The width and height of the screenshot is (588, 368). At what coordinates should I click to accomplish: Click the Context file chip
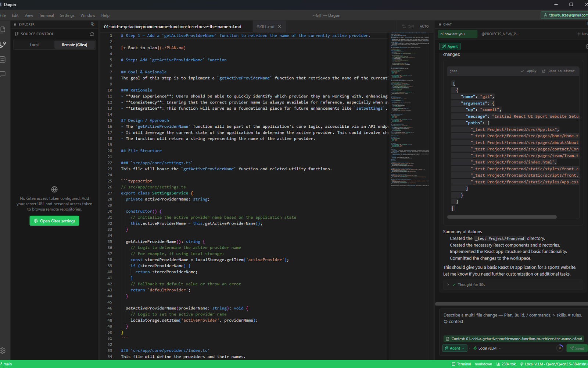pos(514,339)
